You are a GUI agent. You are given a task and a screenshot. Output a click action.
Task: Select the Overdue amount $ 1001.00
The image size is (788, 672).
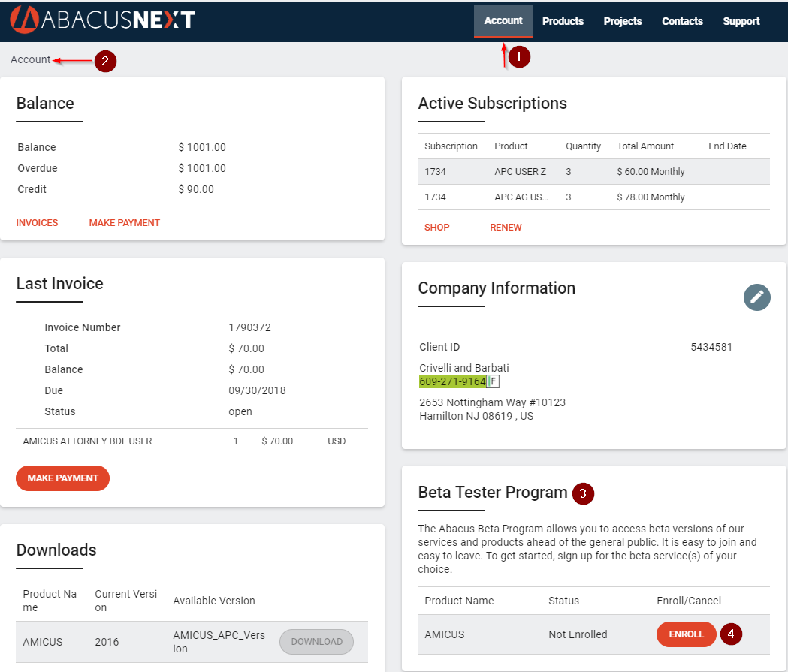202,168
